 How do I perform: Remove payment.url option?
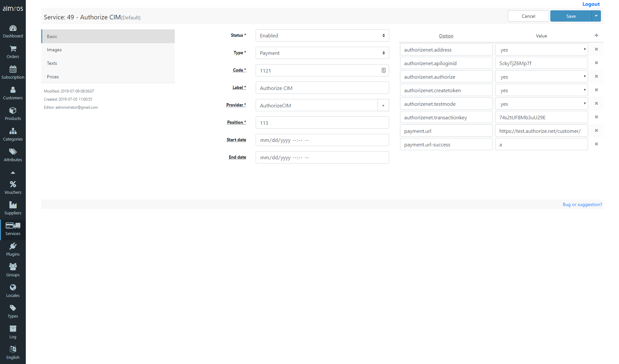596,131
